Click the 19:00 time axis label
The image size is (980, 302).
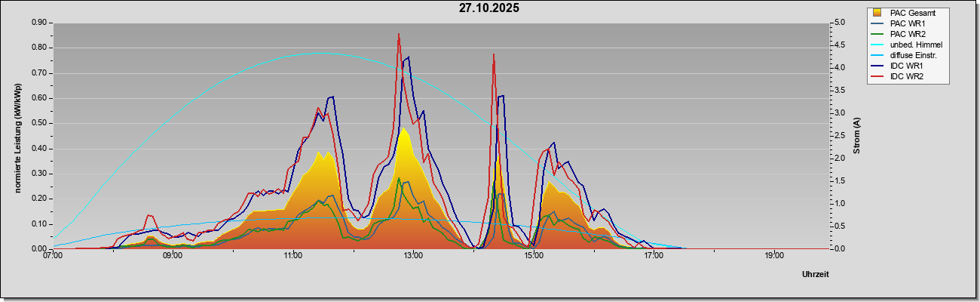773,256
